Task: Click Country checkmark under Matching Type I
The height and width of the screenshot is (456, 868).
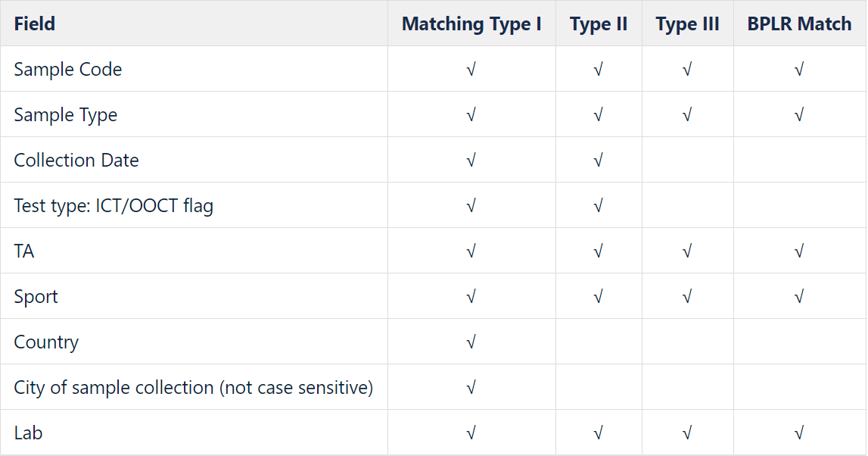Action: tap(471, 342)
